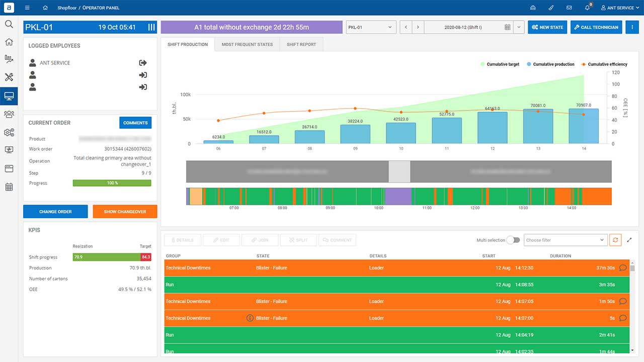Open the three-dot more options menu
The width and height of the screenshot is (644, 362).
[x=632, y=27]
